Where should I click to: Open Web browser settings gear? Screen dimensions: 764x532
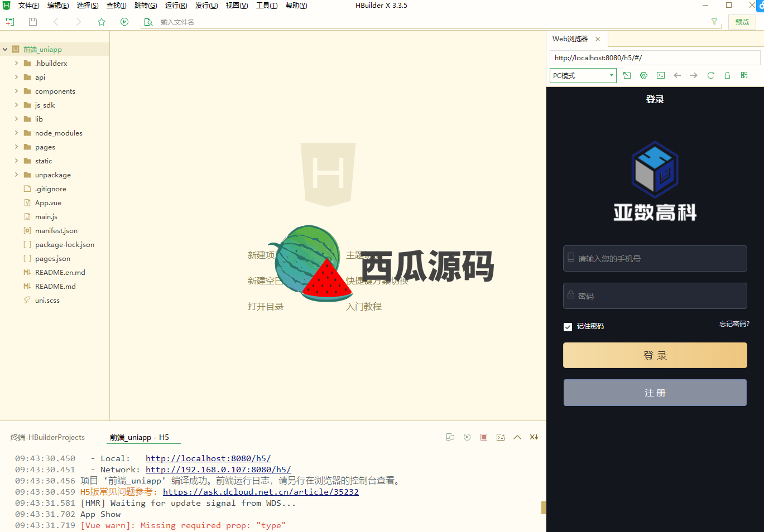coord(644,75)
